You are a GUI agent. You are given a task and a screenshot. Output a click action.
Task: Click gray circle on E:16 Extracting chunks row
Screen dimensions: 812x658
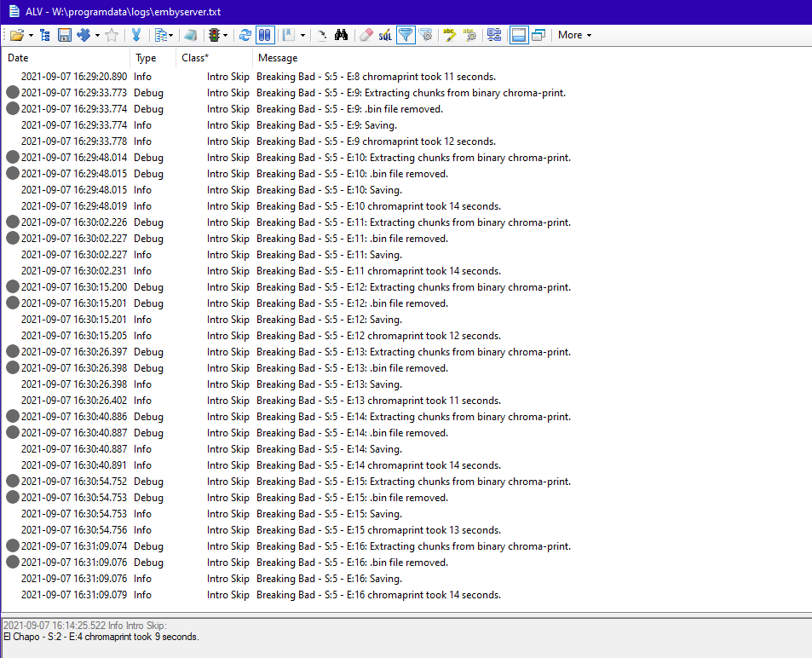coord(13,546)
